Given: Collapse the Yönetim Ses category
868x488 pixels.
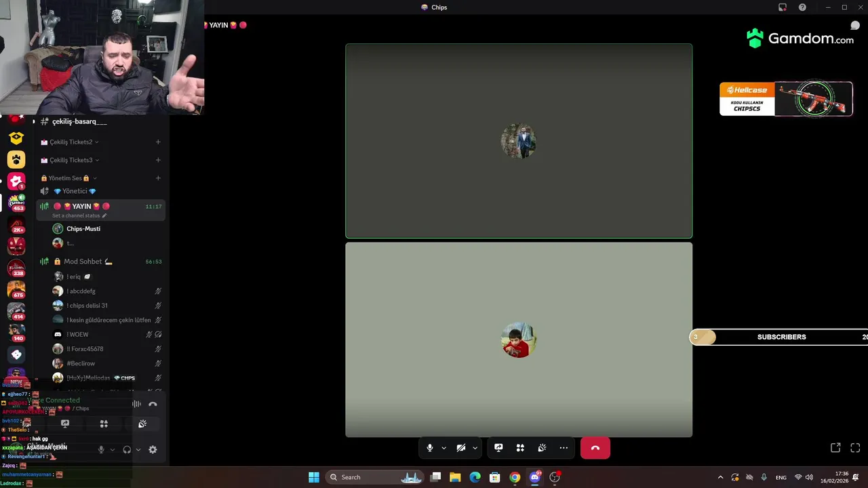Looking at the screenshot, I should point(68,178).
